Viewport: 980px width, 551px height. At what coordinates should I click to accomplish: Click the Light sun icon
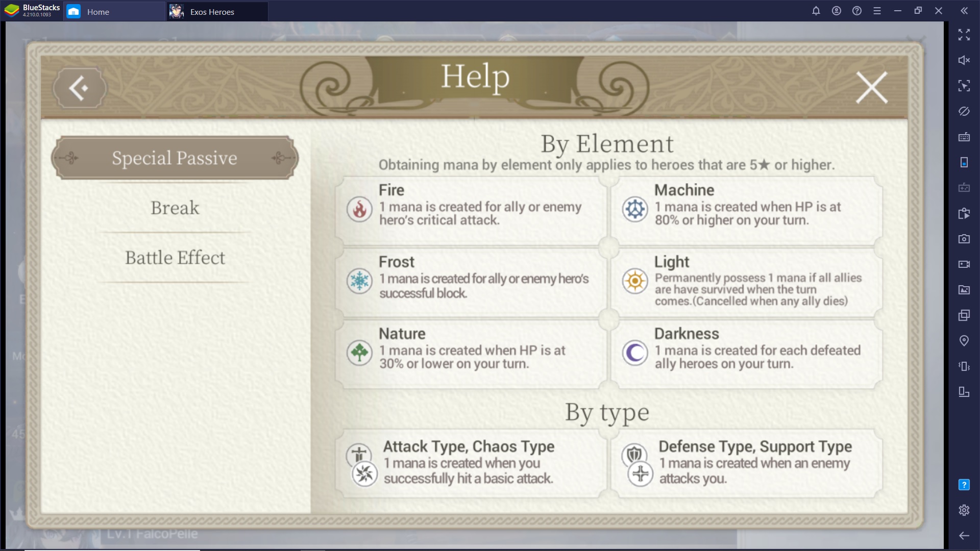click(635, 281)
